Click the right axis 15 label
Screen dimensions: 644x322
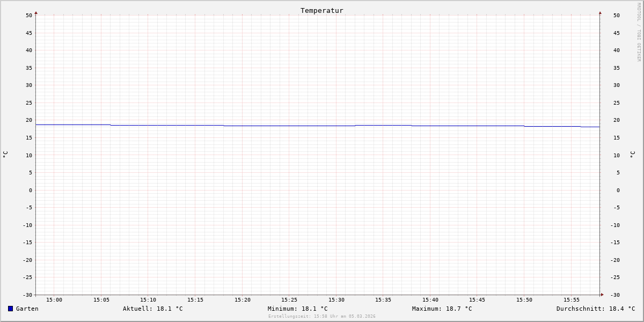tap(617, 137)
